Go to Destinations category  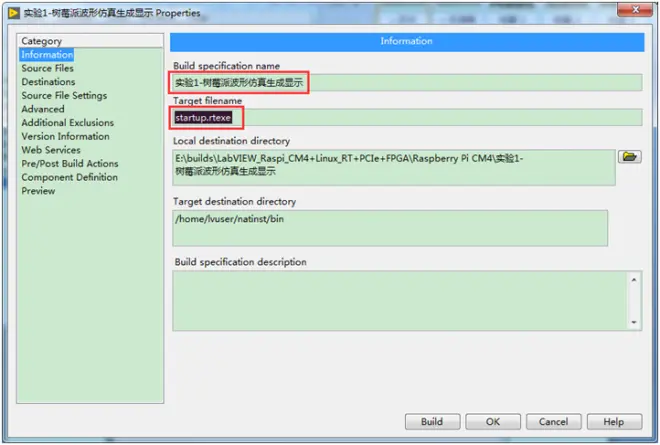pyautogui.click(x=48, y=82)
